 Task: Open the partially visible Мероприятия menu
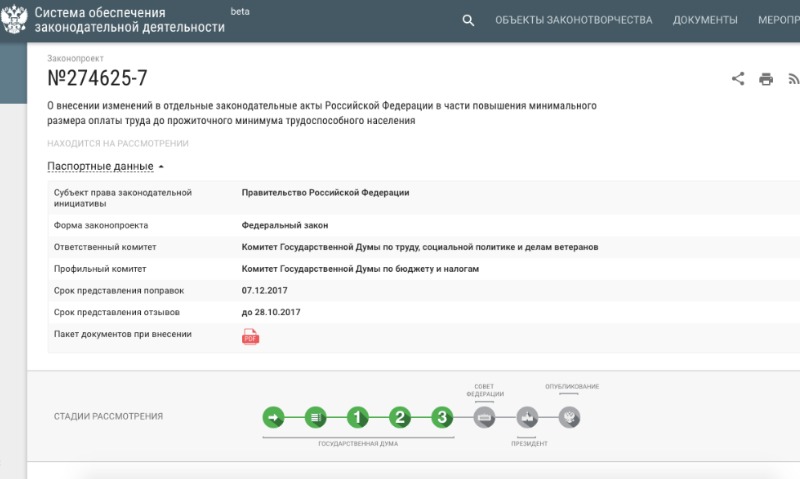tap(778, 20)
